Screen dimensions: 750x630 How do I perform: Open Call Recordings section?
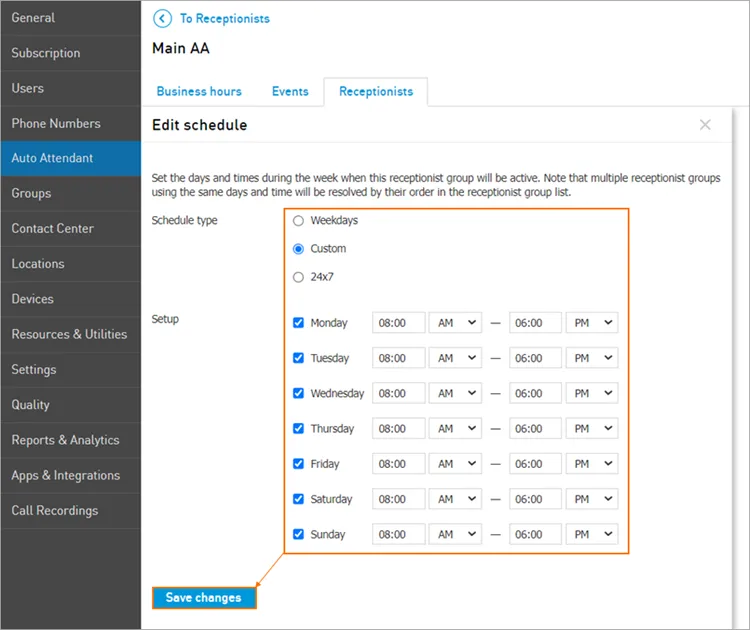[71, 510]
